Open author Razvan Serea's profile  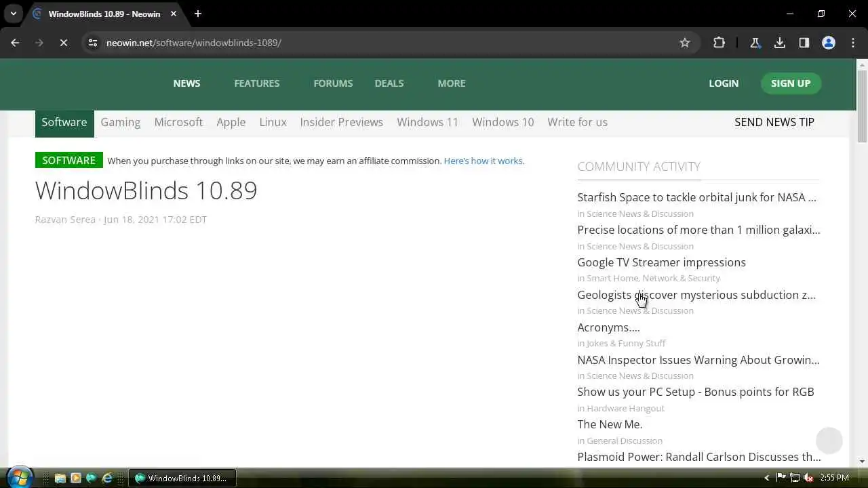click(x=65, y=219)
